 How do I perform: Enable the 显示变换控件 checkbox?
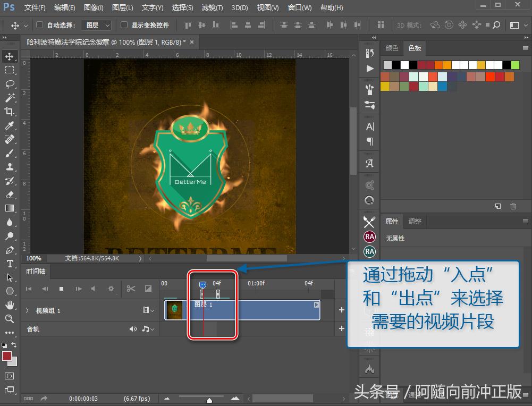tap(124, 25)
